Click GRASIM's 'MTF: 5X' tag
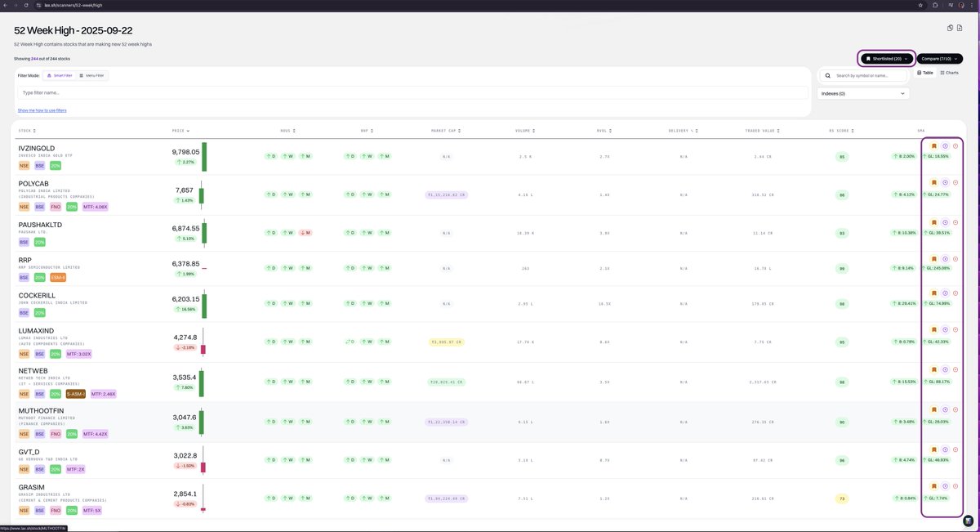This screenshot has width=980, height=532. coord(91,510)
